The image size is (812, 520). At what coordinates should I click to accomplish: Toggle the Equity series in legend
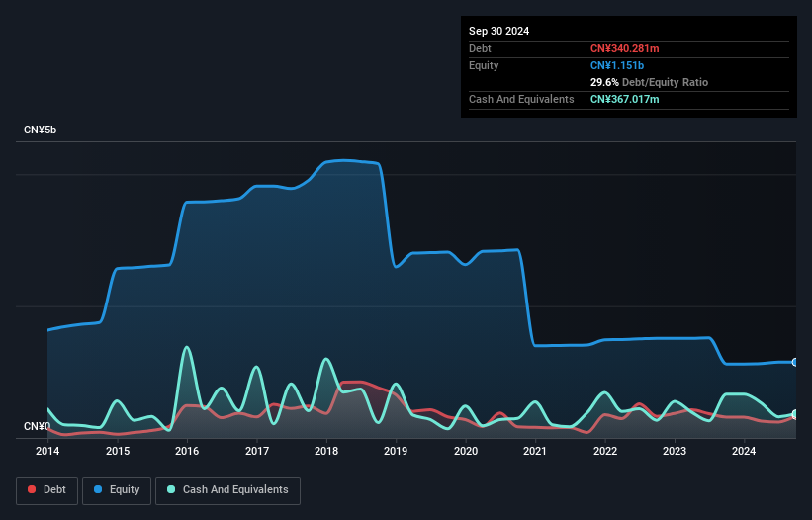(117, 490)
